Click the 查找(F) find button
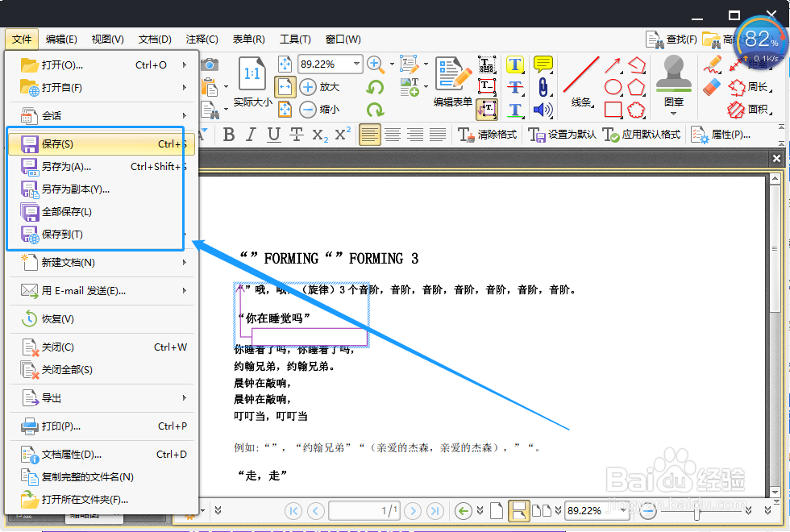 [671, 39]
